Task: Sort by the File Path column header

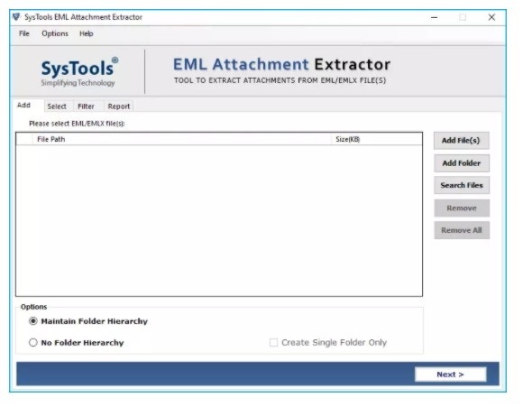Action: click(181, 139)
